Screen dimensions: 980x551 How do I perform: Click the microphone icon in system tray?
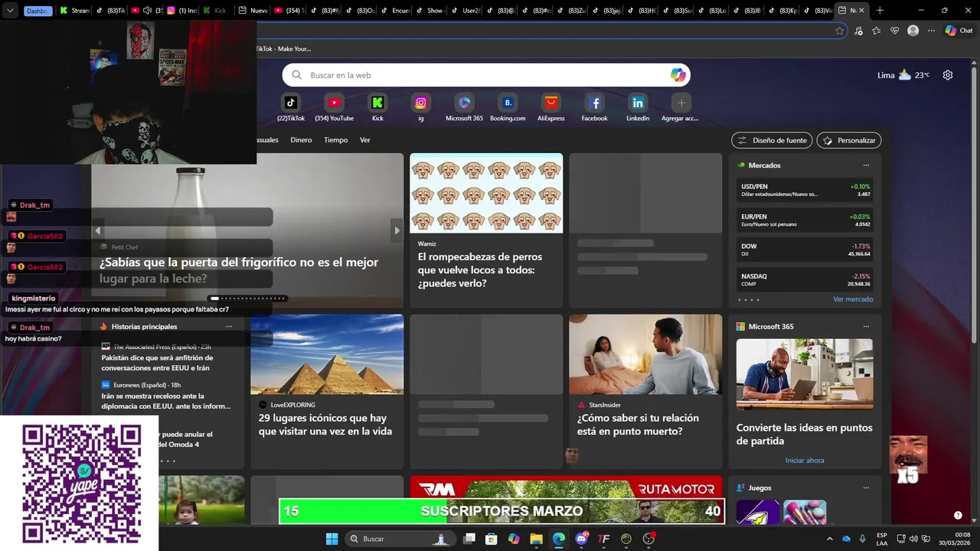coord(862,539)
